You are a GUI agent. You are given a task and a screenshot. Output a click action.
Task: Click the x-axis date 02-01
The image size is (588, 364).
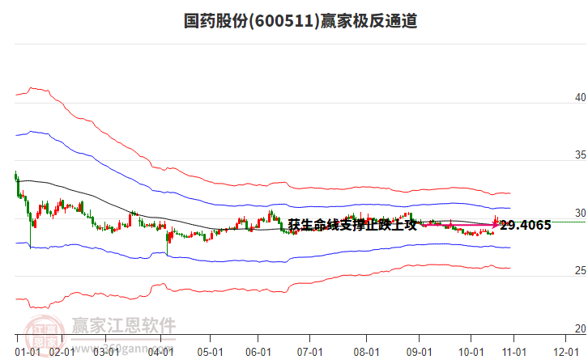point(62,353)
